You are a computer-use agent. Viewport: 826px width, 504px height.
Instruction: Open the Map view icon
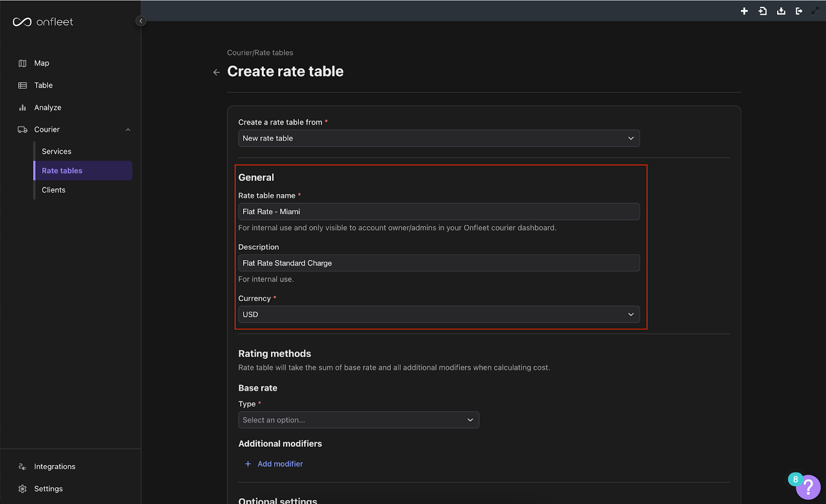click(23, 63)
